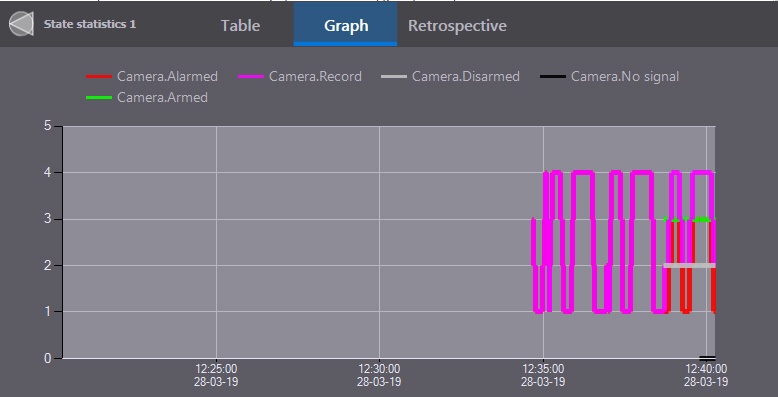The image size is (778, 397).
Task: Toggle the Camera.Disarmed series label
Action: click(465, 76)
